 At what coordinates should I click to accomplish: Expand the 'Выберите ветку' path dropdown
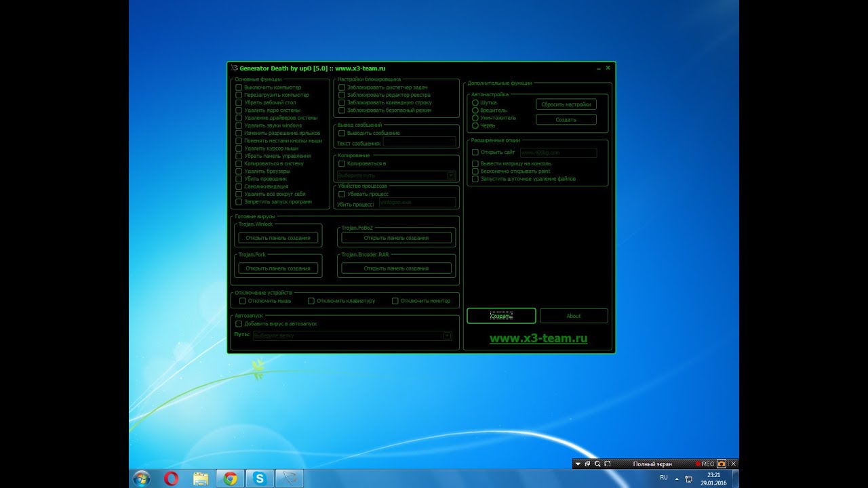coord(447,335)
